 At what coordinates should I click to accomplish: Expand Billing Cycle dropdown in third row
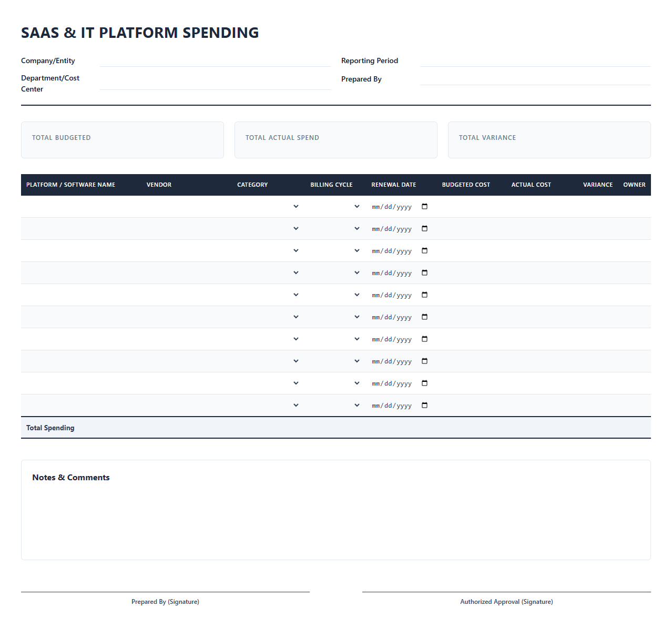tap(335, 251)
